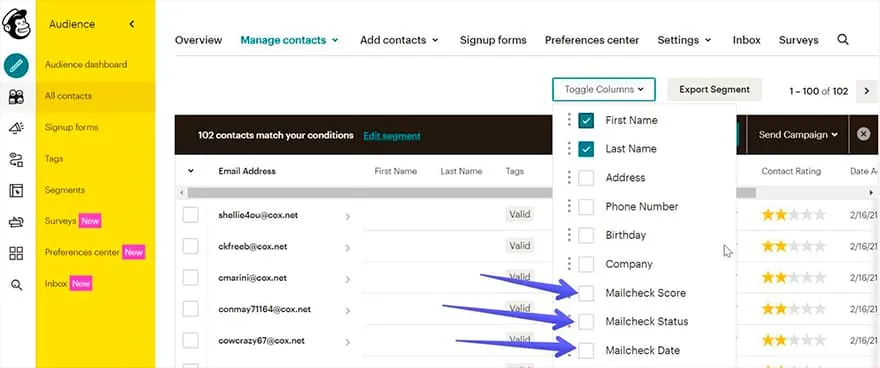Expand the Manage contacts menu

coord(289,40)
